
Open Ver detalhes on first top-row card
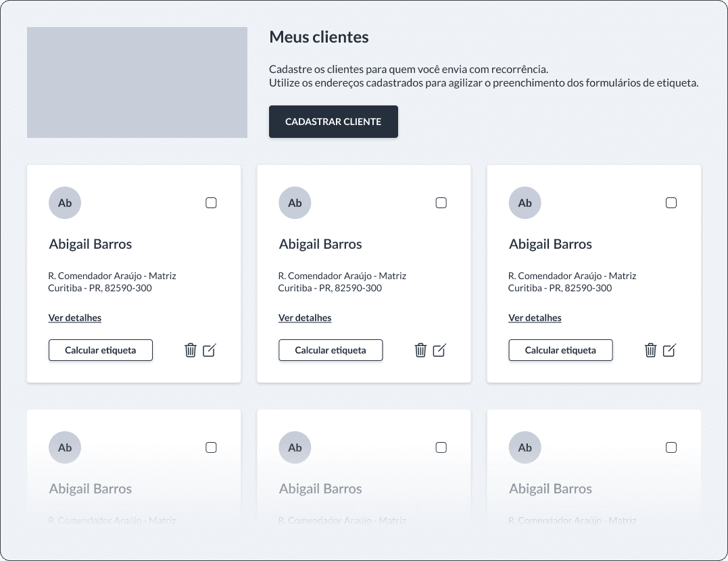point(75,318)
